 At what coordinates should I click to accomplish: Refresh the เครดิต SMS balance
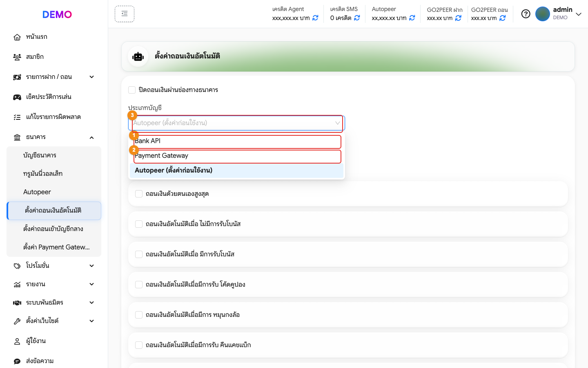(x=357, y=18)
